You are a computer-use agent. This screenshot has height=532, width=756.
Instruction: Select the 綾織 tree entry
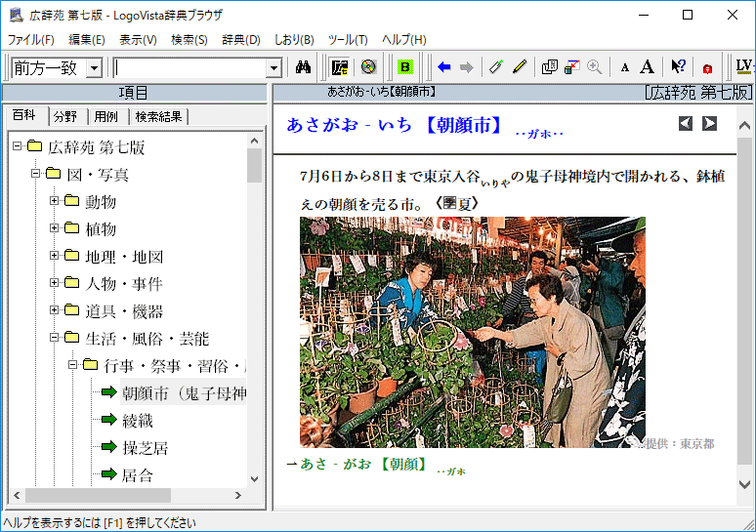tap(138, 421)
